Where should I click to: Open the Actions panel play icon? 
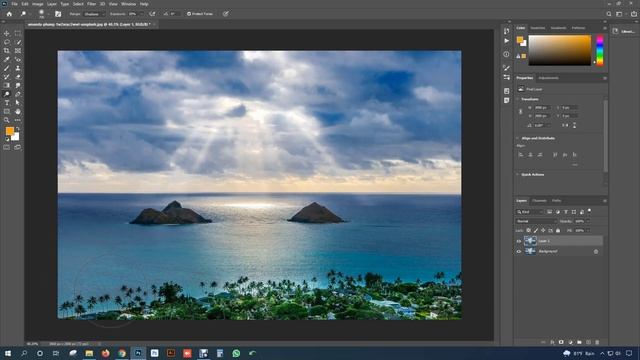[x=507, y=41]
